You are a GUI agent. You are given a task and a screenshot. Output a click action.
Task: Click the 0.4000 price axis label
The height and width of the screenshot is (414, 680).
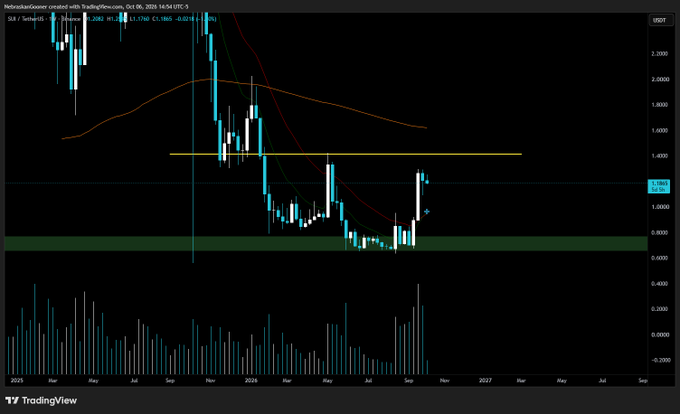coord(660,284)
